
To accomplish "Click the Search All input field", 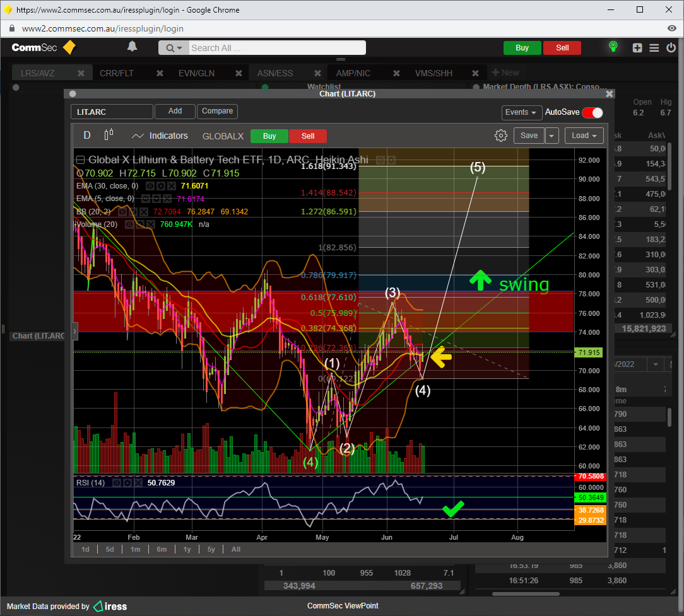I will point(278,47).
